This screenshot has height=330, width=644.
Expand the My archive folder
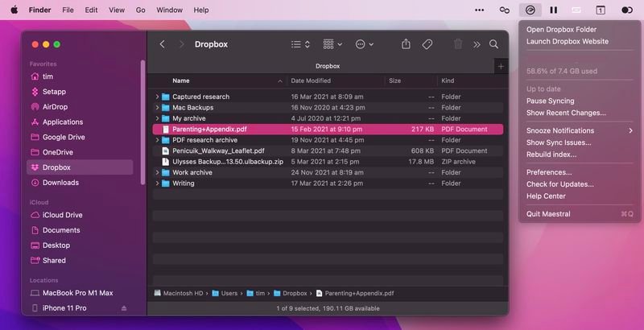(x=157, y=118)
